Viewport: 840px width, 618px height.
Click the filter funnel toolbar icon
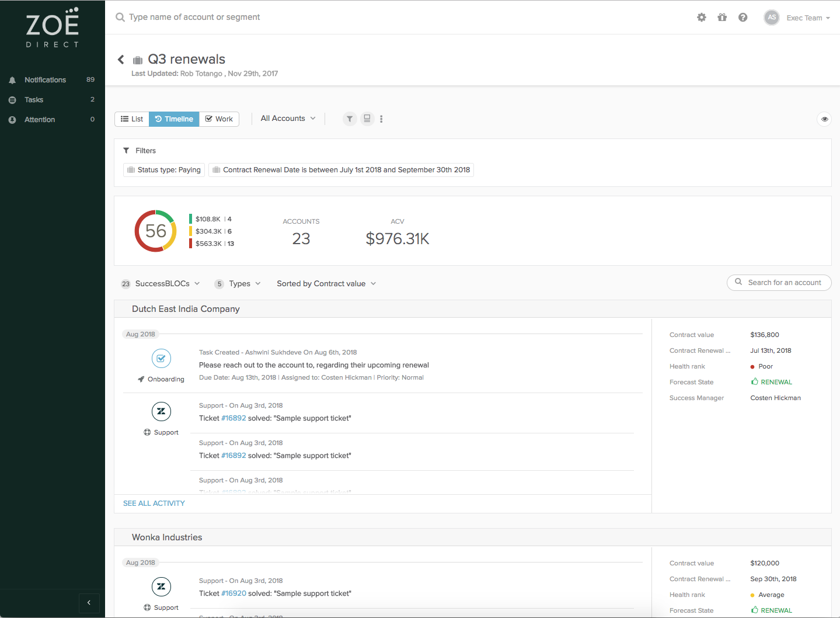[x=350, y=119]
